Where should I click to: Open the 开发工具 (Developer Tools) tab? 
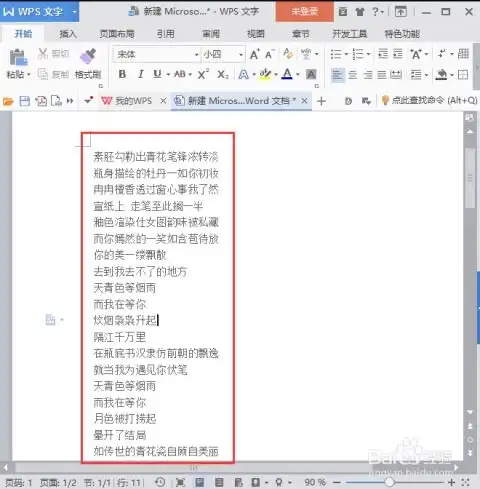[349, 34]
